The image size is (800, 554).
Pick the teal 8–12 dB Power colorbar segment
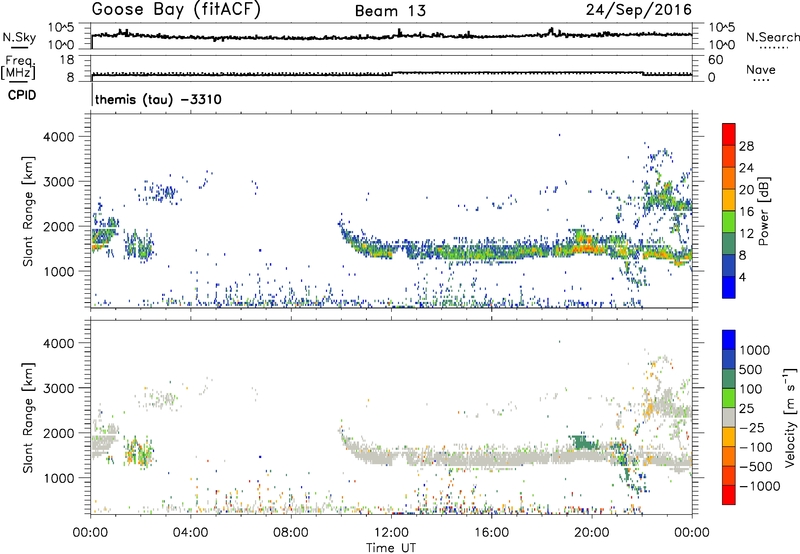click(x=729, y=243)
